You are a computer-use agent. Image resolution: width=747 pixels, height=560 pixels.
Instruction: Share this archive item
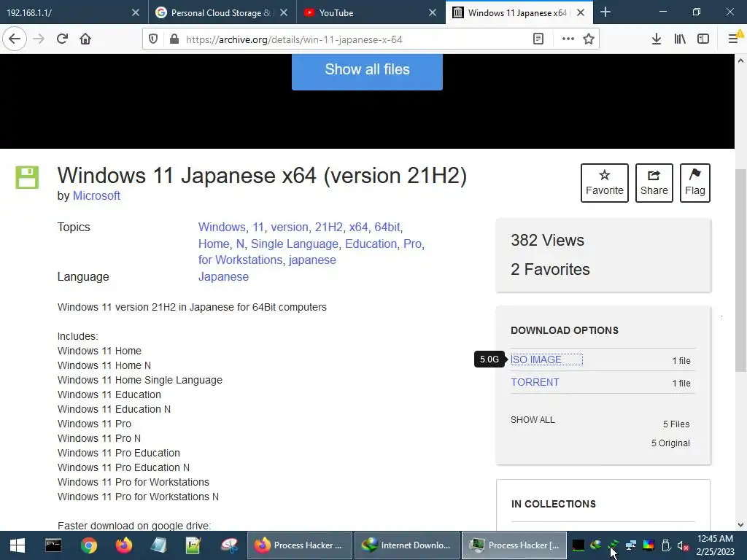pyautogui.click(x=654, y=183)
